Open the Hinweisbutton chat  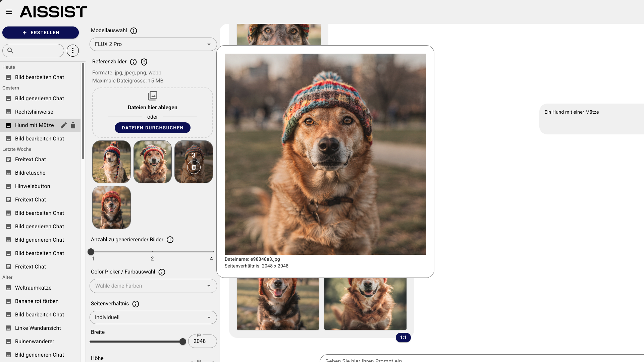click(x=40, y=186)
